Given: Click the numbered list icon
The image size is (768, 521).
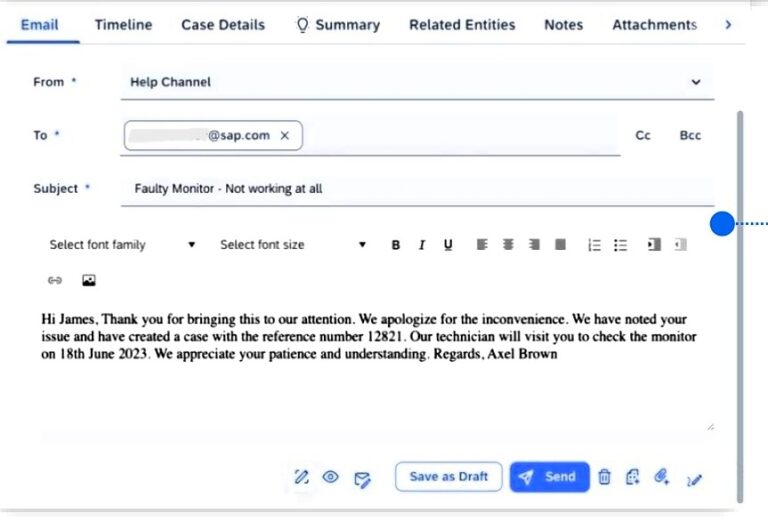Looking at the screenshot, I should coord(594,245).
